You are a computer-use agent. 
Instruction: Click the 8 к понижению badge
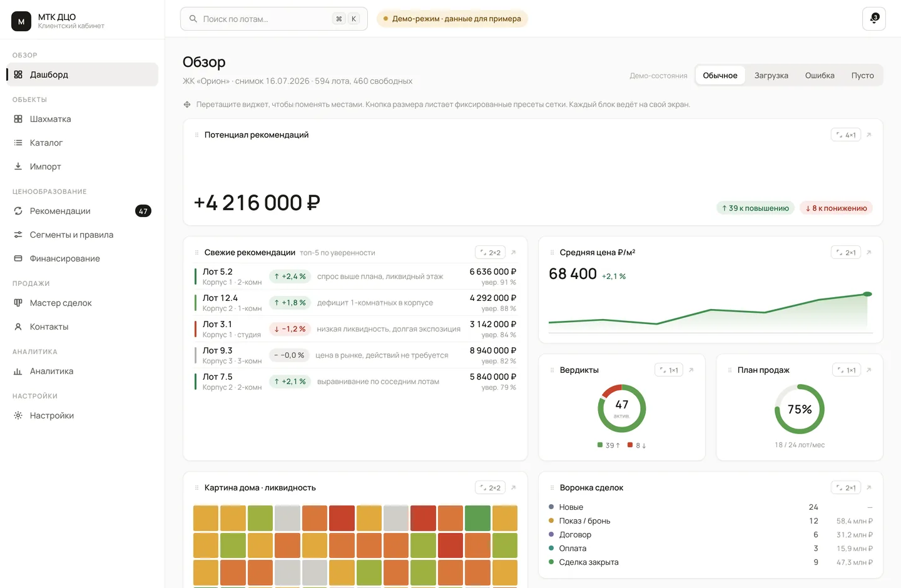tap(836, 208)
